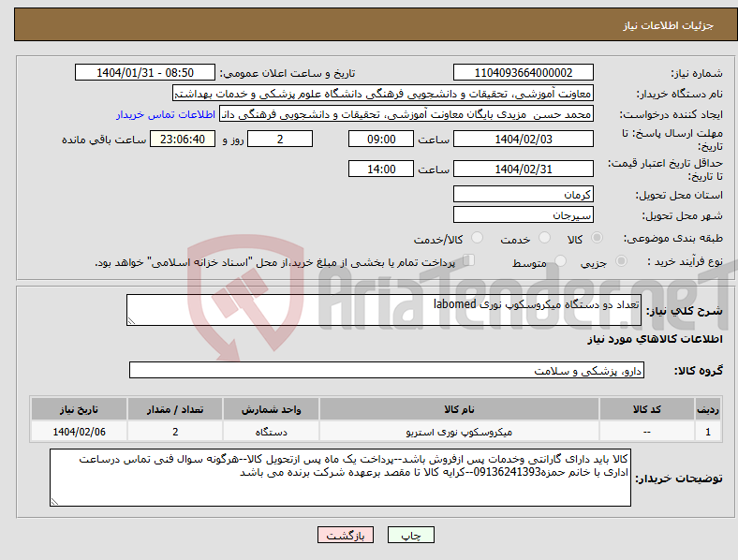
Task: Click the واحد شمارش column header
Action: [271, 409]
